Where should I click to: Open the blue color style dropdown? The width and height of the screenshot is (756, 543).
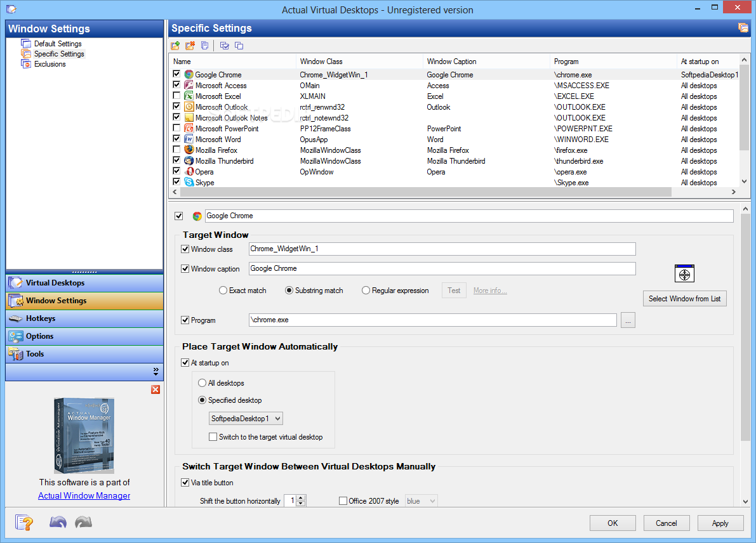pyautogui.click(x=421, y=501)
